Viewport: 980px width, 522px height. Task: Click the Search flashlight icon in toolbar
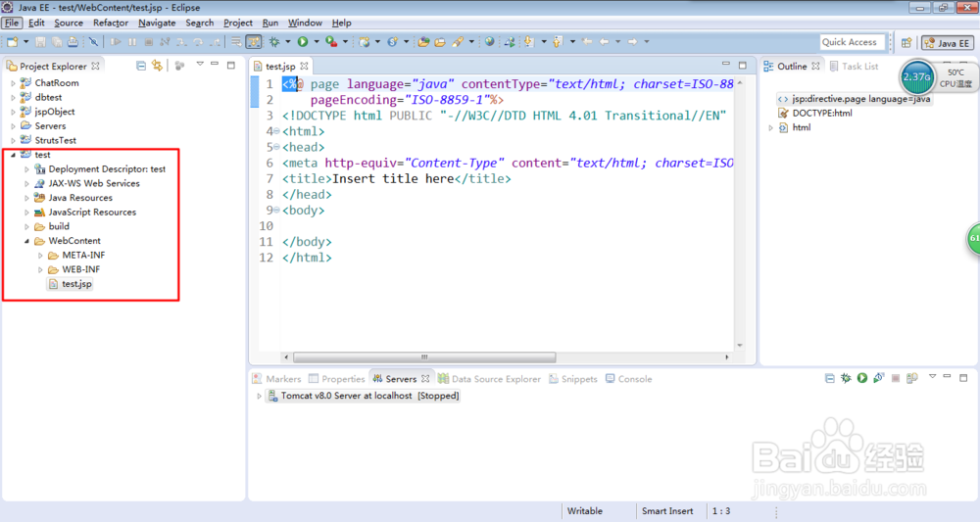pos(458,42)
